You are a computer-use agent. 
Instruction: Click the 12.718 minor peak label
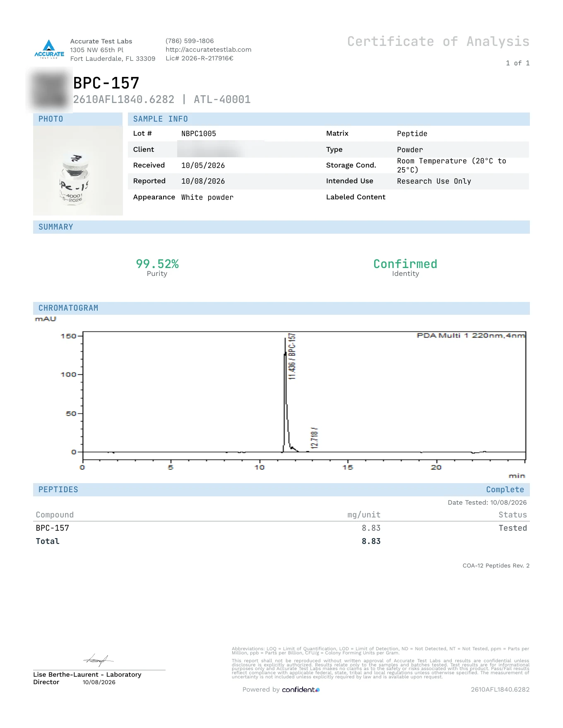315,438
